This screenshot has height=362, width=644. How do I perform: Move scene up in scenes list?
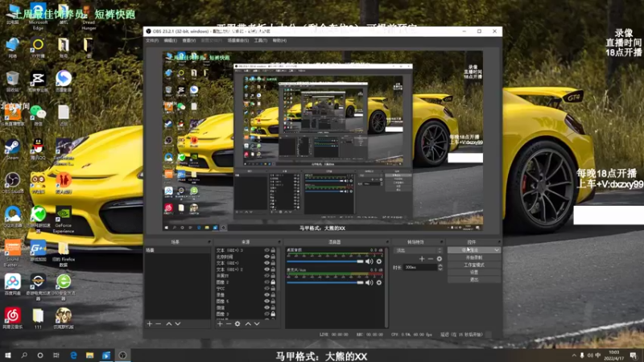(x=169, y=324)
